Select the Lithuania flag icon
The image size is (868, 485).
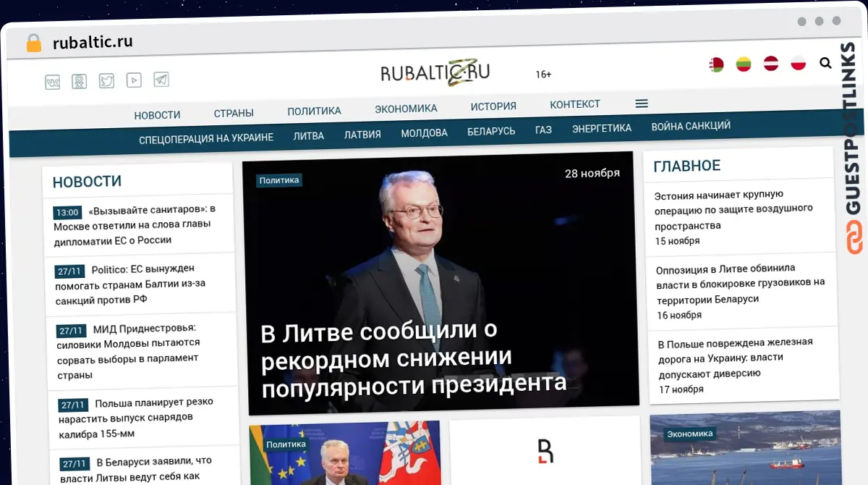click(744, 64)
